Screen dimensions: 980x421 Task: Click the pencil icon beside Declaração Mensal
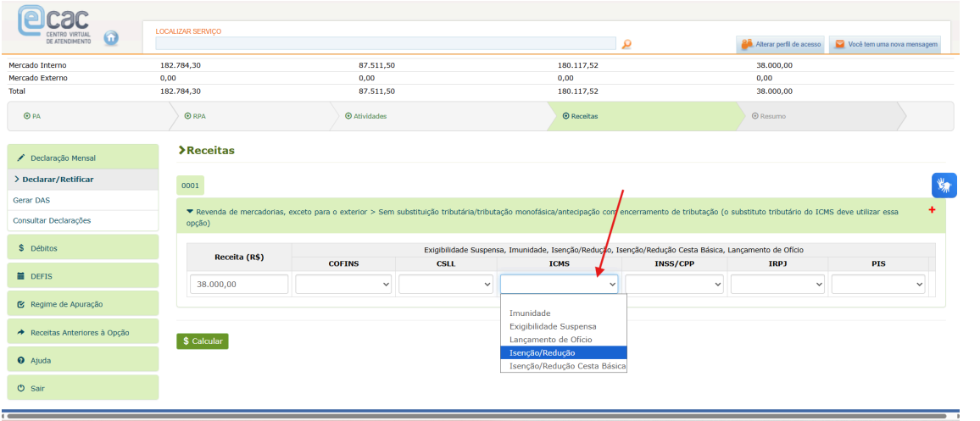tap(20, 158)
